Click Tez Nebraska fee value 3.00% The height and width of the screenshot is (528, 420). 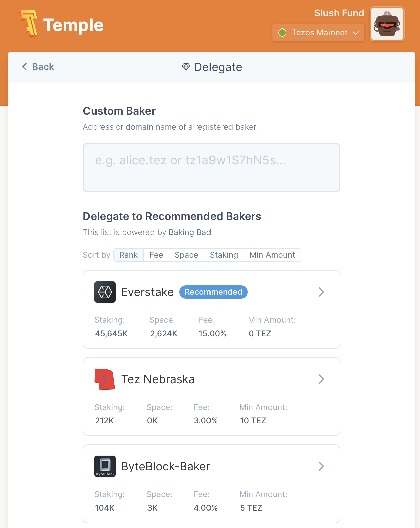coord(206,421)
